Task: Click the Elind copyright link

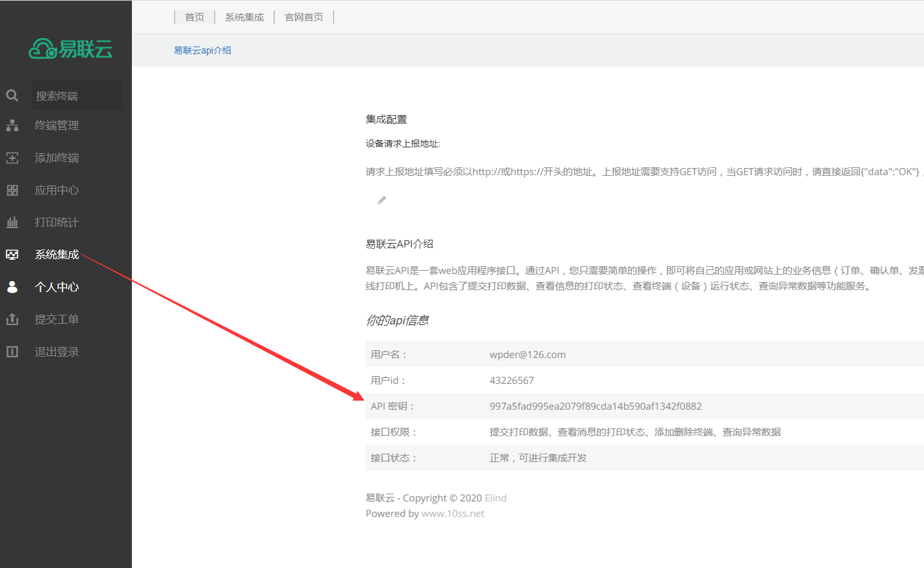Action: click(496, 498)
